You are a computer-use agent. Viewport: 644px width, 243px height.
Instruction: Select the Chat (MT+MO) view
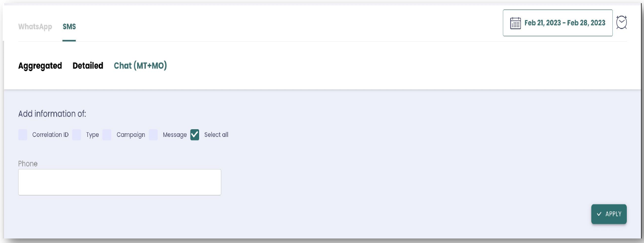tap(140, 66)
